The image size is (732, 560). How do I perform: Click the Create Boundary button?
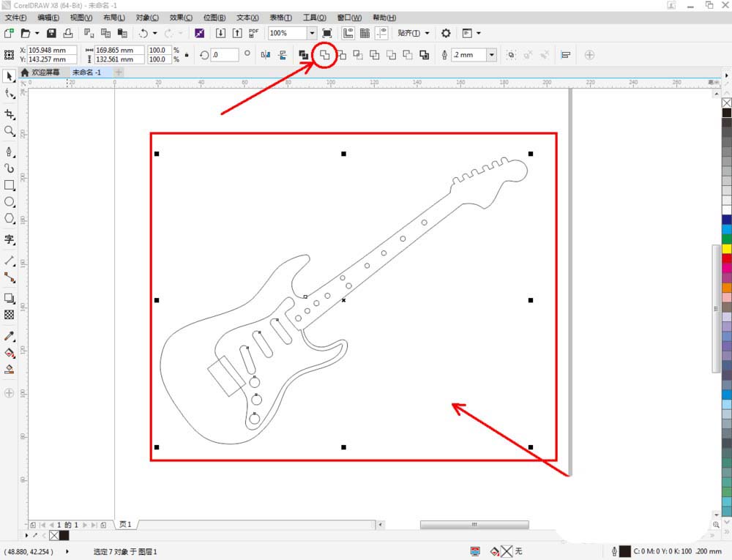424,55
